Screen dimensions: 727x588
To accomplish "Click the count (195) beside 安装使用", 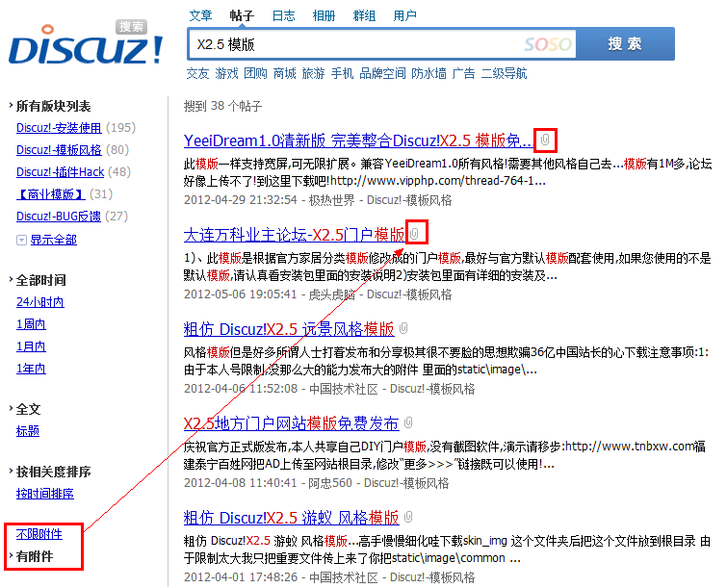I will [x=121, y=128].
